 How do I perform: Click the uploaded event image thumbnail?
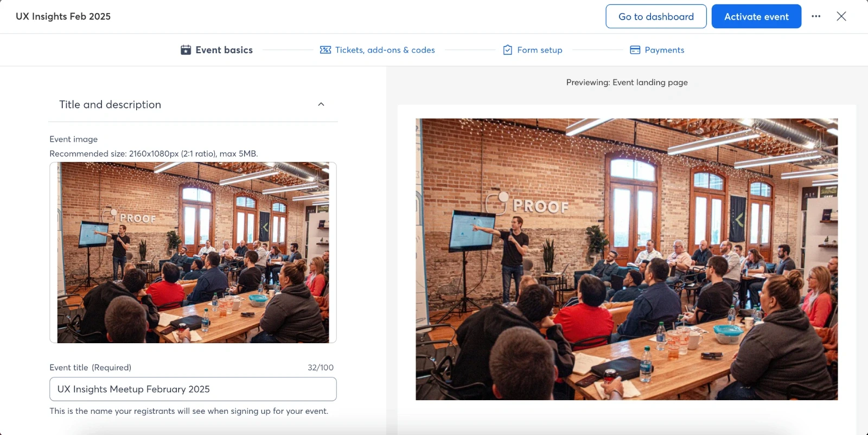pyautogui.click(x=193, y=253)
